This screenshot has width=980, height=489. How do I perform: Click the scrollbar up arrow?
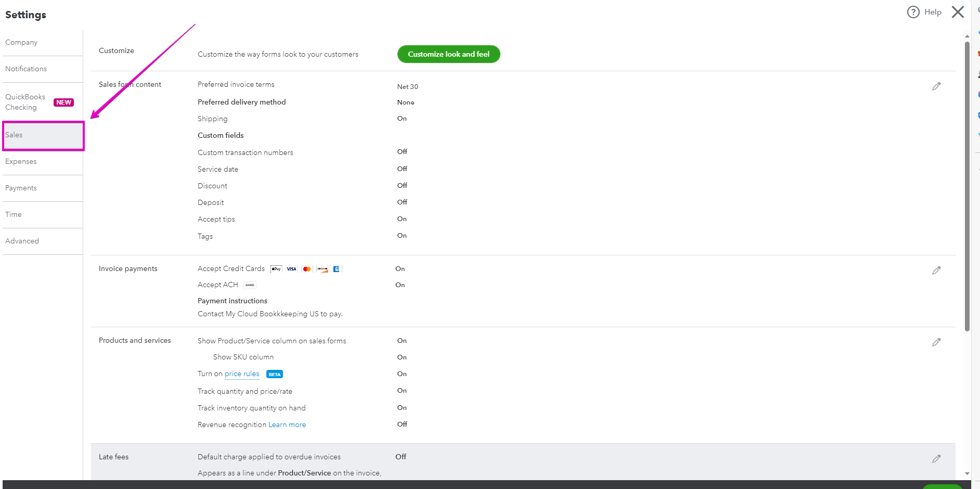click(x=967, y=36)
